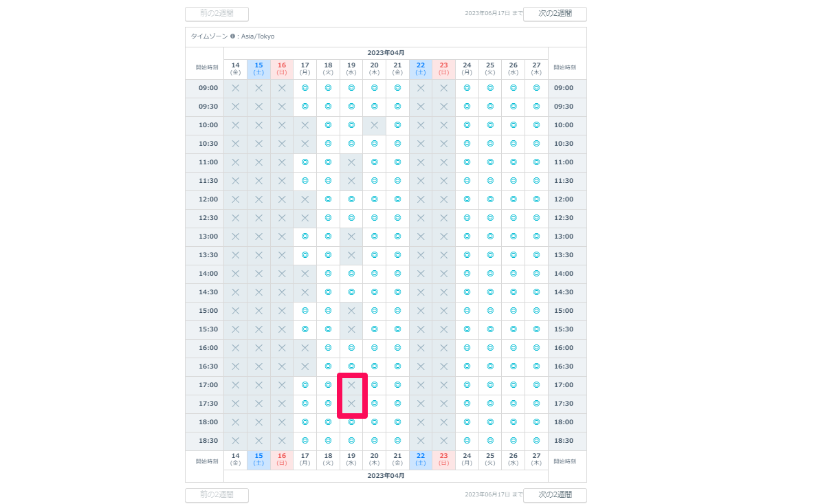Select available slot on the 24th at 09:00
816x504 pixels.
[467, 88]
